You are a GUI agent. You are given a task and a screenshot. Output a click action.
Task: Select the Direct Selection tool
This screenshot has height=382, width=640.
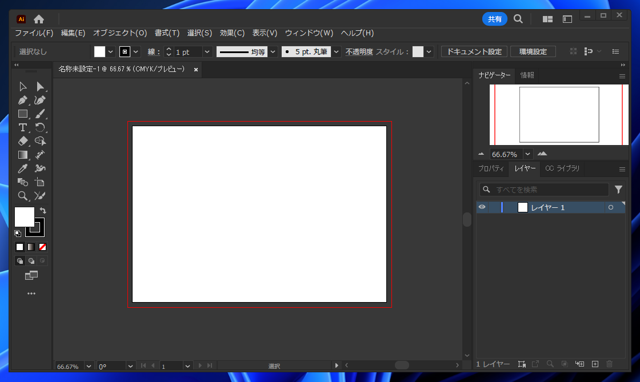40,87
